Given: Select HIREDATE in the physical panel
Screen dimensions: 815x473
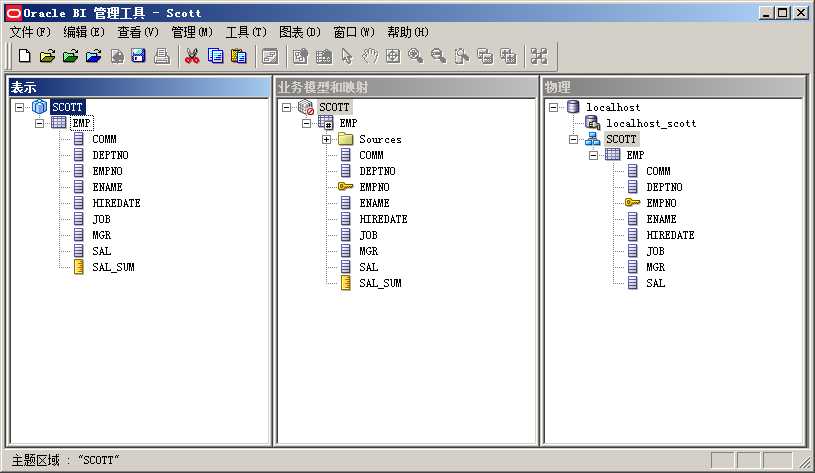Looking at the screenshot, I should 671,235.
